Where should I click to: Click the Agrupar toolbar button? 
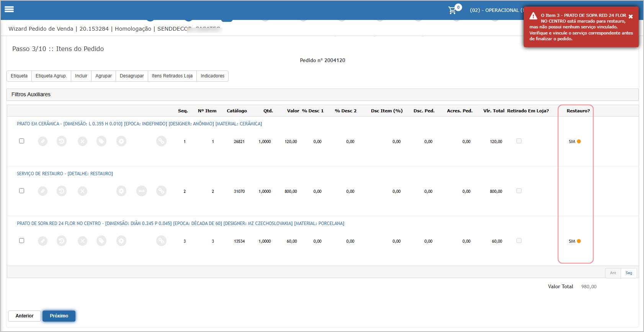coord(103,76)
